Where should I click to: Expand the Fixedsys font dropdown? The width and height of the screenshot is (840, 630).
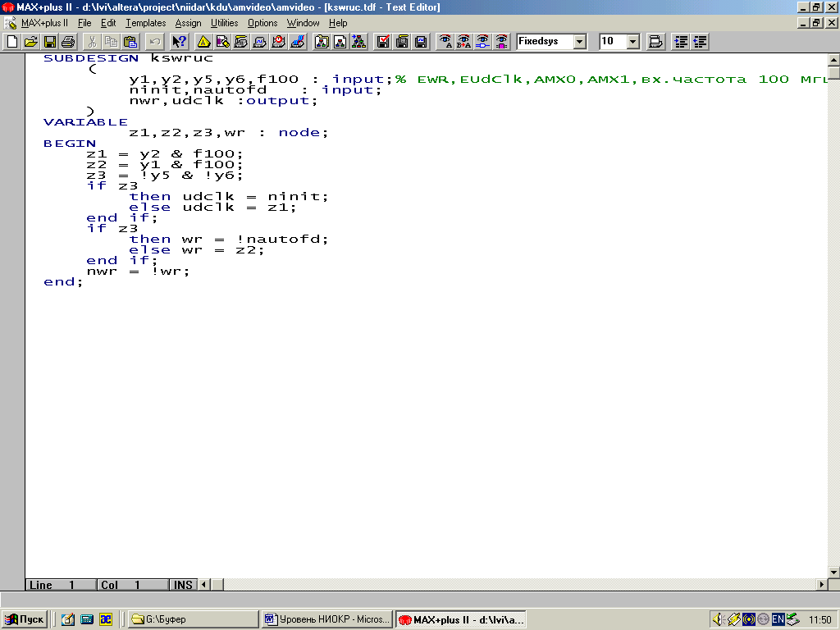580,41
